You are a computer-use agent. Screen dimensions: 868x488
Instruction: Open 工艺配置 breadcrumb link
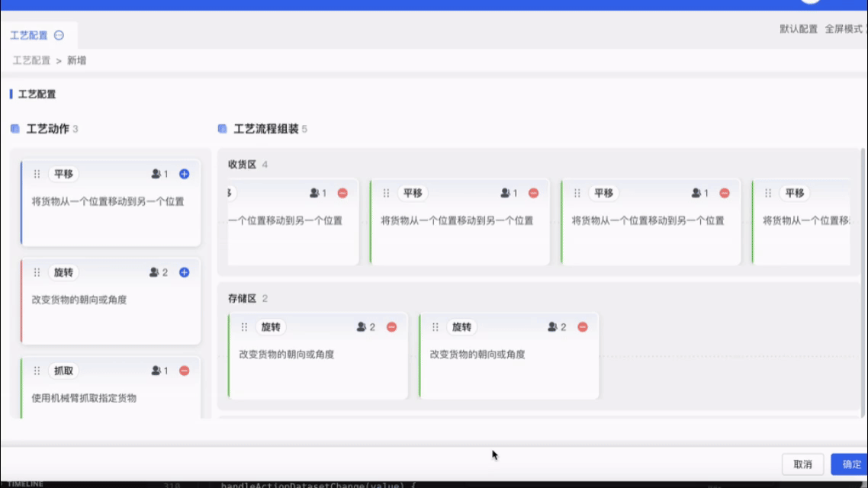pos(31,60)
